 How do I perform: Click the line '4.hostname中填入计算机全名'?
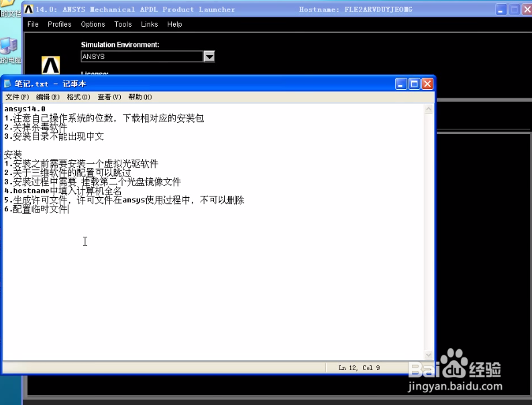pos(63,191)
